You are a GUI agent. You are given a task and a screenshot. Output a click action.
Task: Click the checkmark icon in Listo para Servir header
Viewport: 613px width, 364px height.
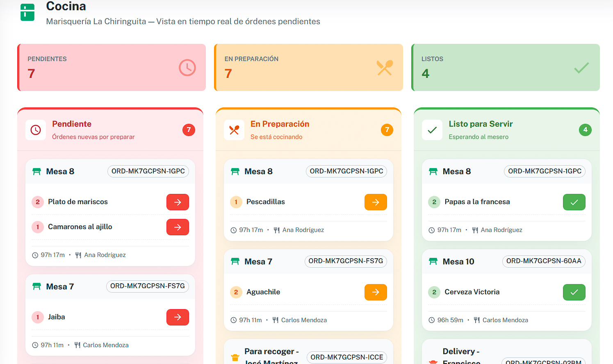click(x=432, y=130)
